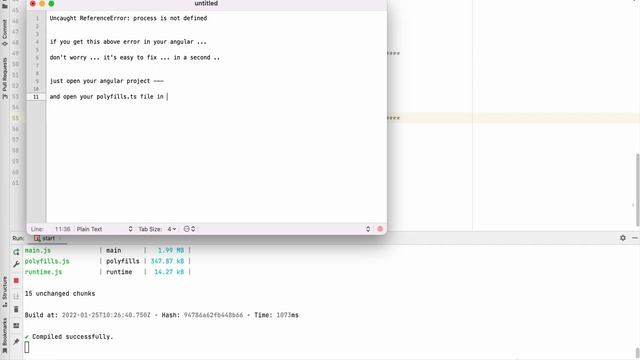Click IDE editor vertical scrollbar
Screen dimensions: 640x360
[638, 190]
